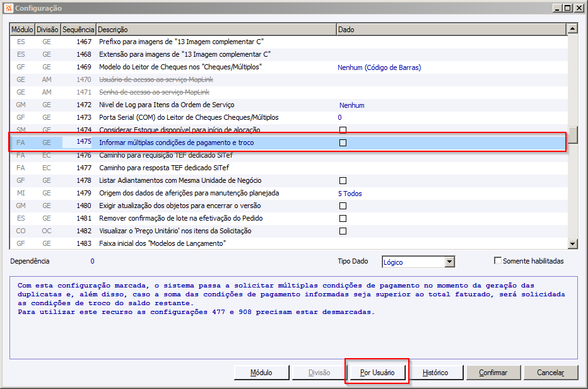Select row 1469 Modelo do Leitor de Cheques
Image resolution: width=588 pixels, height=389 pixels.
click(288, 67)
